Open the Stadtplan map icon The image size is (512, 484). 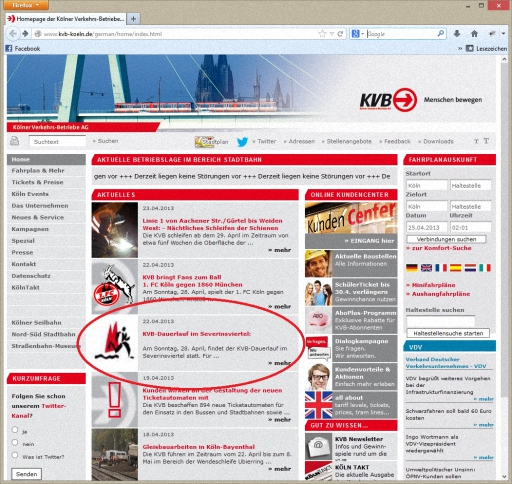point(204,142)
